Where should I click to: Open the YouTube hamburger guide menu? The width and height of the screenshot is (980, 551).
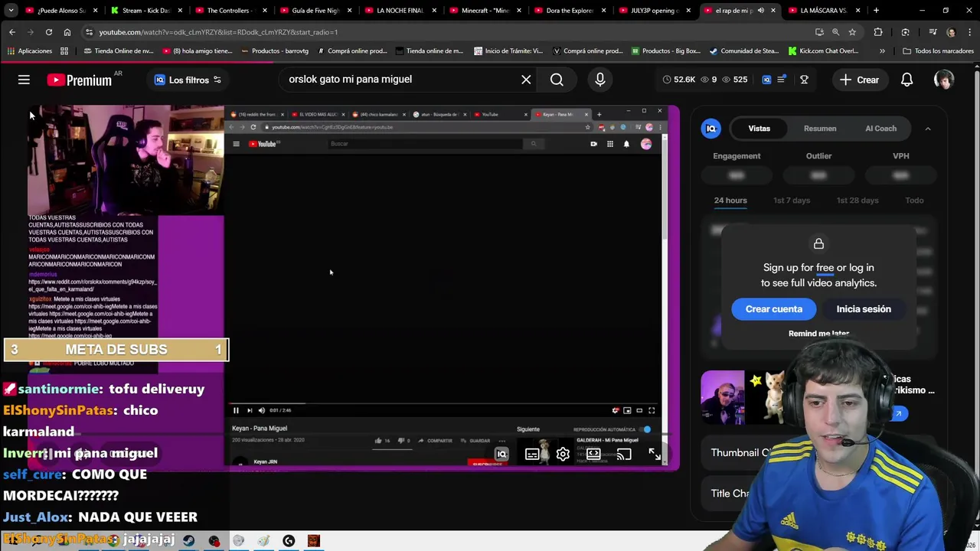[24, 80]
